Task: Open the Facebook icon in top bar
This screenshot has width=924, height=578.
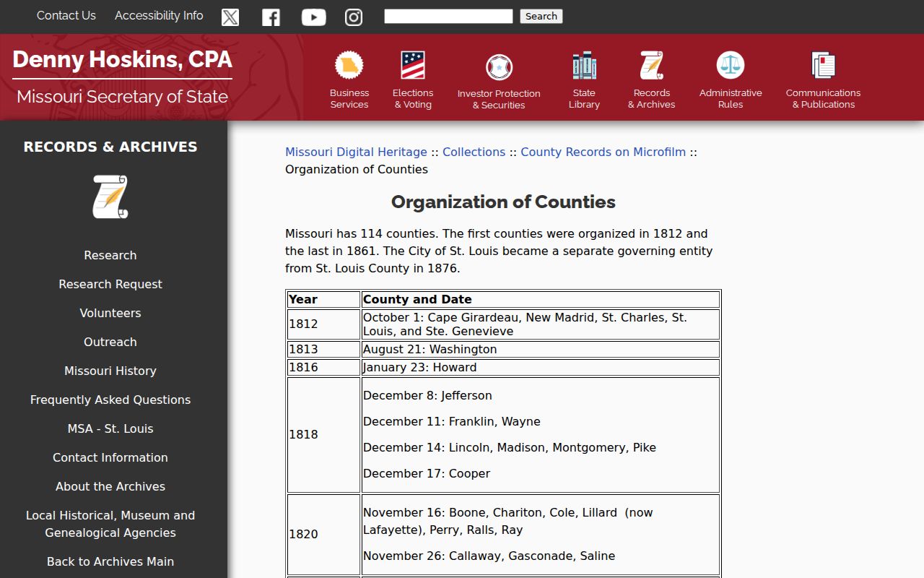Action: tap(271, 17)
